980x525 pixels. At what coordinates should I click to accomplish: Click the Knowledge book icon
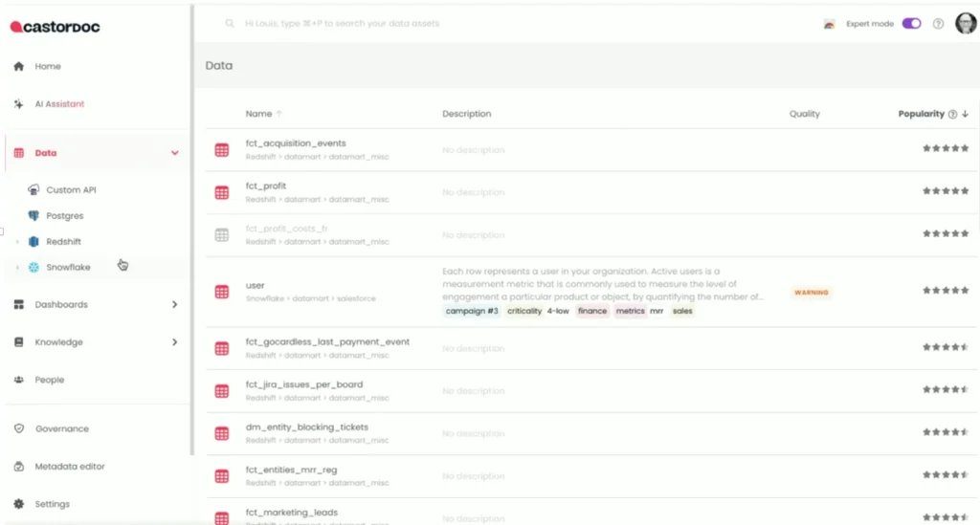[19, 342]
